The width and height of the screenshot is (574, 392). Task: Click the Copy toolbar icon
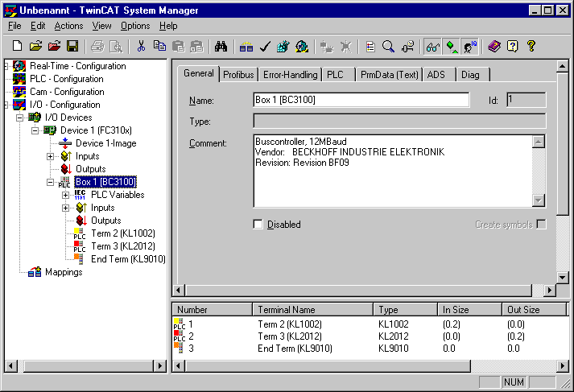click(x=159, y=46)
